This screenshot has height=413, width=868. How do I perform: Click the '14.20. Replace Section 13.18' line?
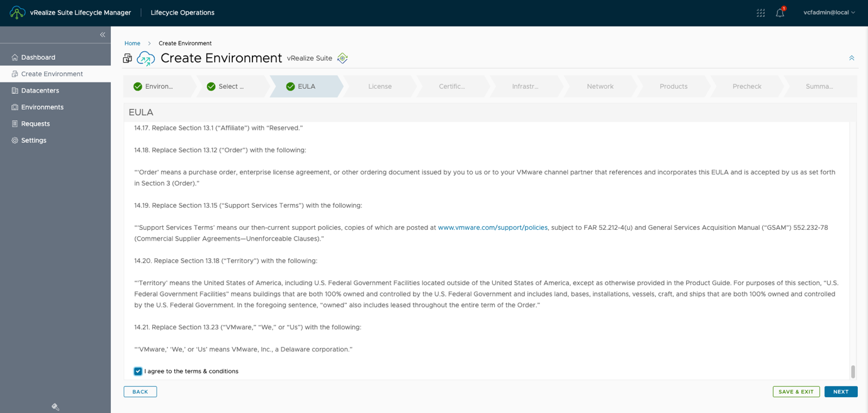point(226,261)
